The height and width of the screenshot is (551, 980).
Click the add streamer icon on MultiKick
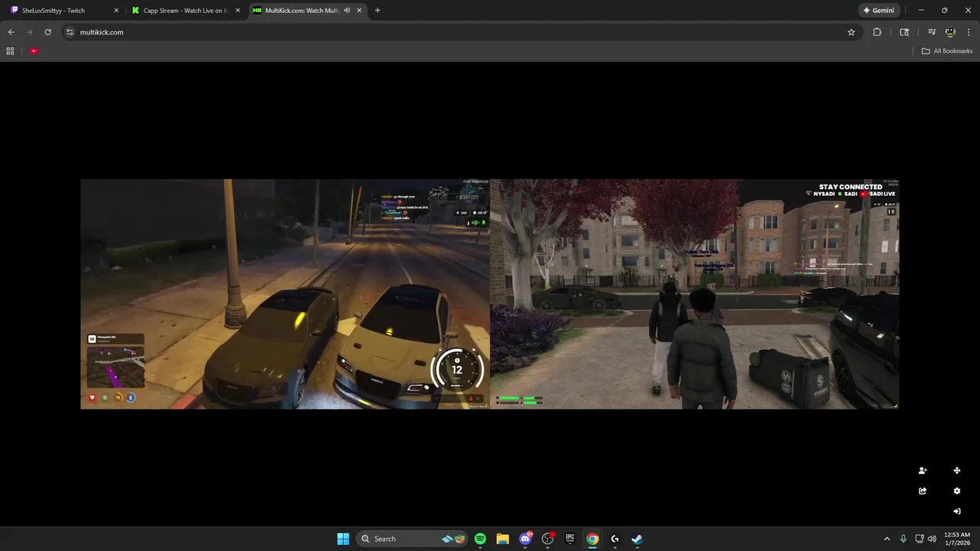(x=923, y=471)
